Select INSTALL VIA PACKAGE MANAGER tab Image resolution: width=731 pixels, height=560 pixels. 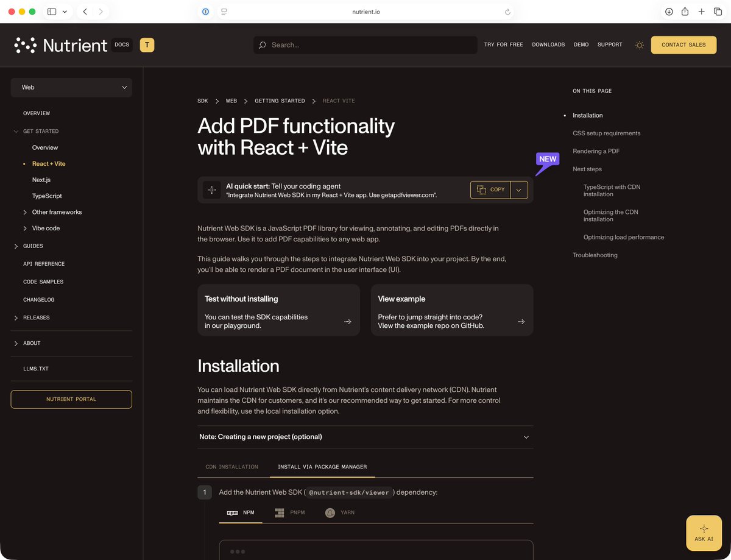click(x=322, y=467)
